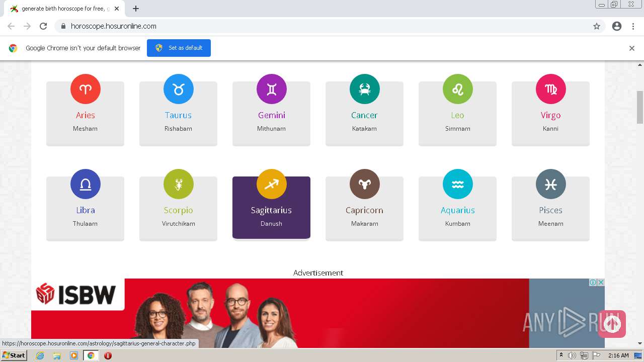Select Thulaam text under Libra

coord(85,224)
